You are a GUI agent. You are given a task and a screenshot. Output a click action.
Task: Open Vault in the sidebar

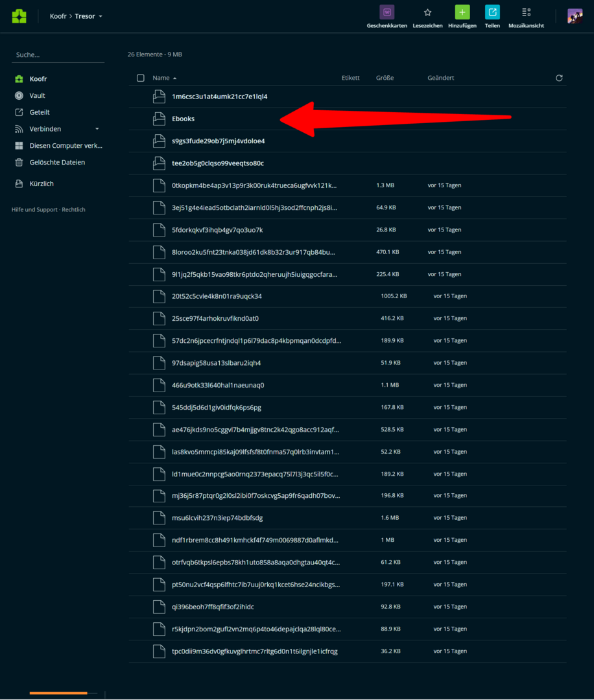37,95
